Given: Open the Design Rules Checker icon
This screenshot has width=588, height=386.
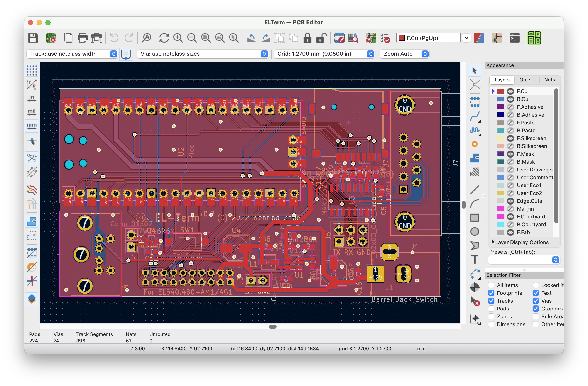Looking at the screenshot, I should [x=385, y=38].
